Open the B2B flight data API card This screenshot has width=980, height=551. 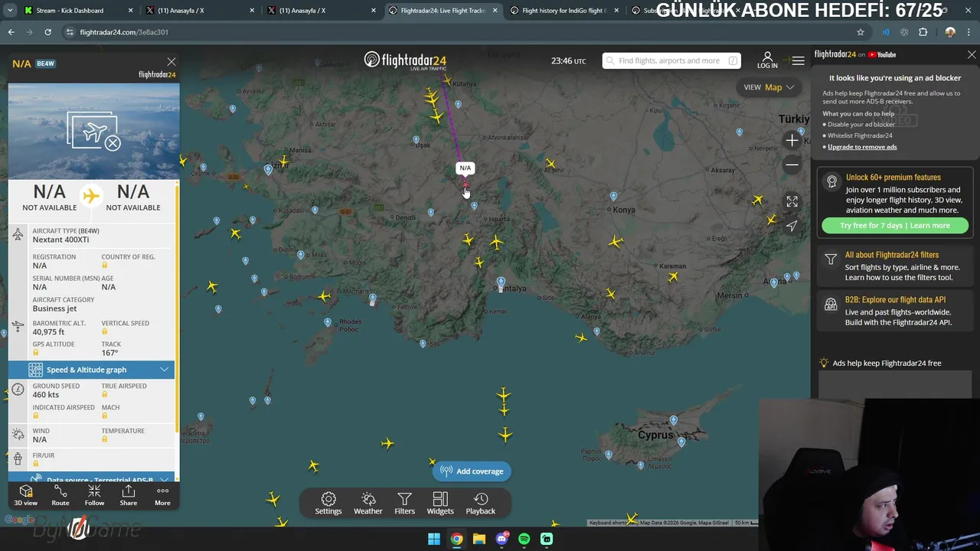pos(895,311)
